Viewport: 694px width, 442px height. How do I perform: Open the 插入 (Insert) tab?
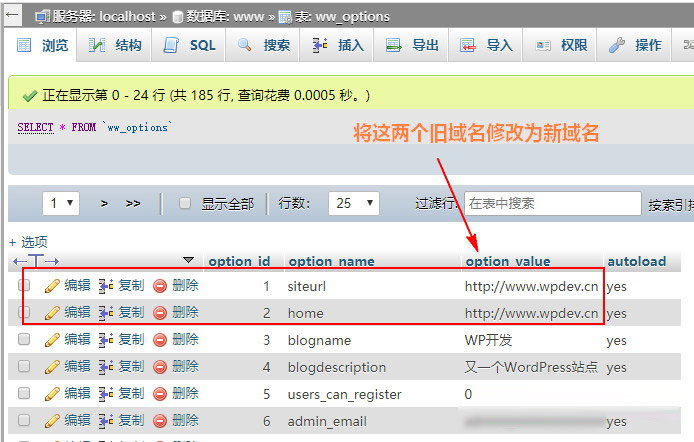tap(337, 45)
